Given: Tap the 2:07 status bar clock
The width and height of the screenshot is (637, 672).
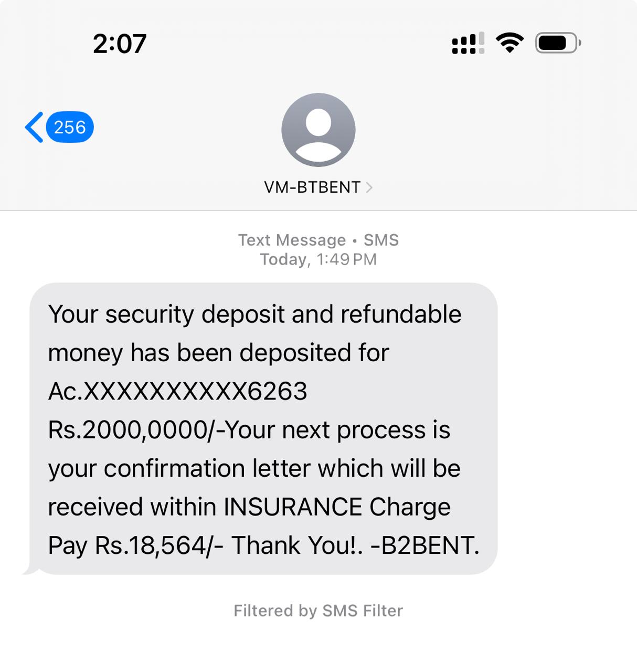Looking at the screenshot, I should point(120,44).
